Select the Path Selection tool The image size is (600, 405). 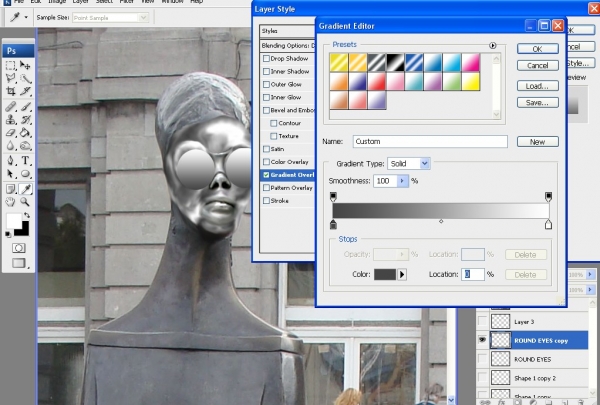pos(11,174)
